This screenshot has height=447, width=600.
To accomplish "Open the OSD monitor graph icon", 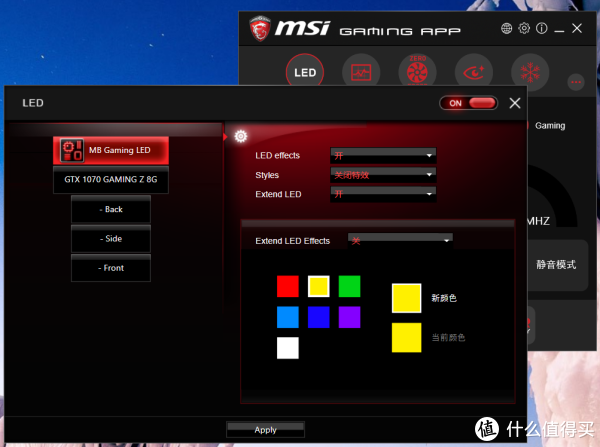I will [x=361, y=72].
